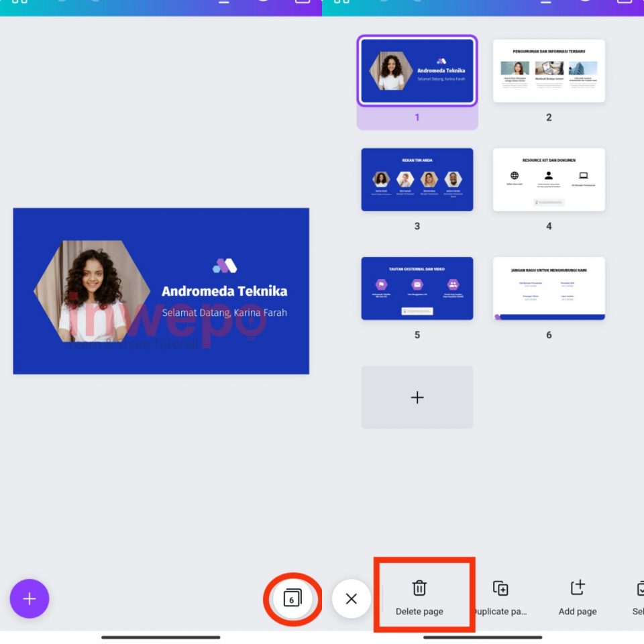Tap the Duplicate page icon
The height and width of the screenshot is (644, 644).
[x=499, y=586]
